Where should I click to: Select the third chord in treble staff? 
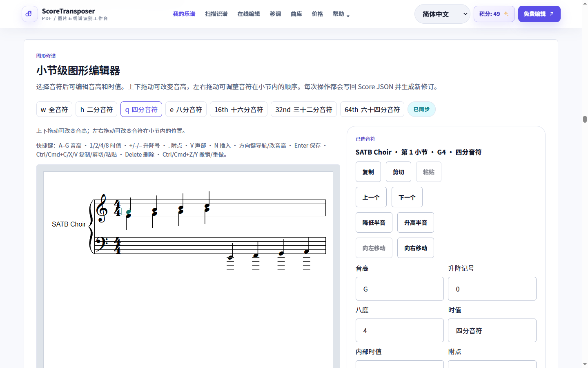click(181, 209)
